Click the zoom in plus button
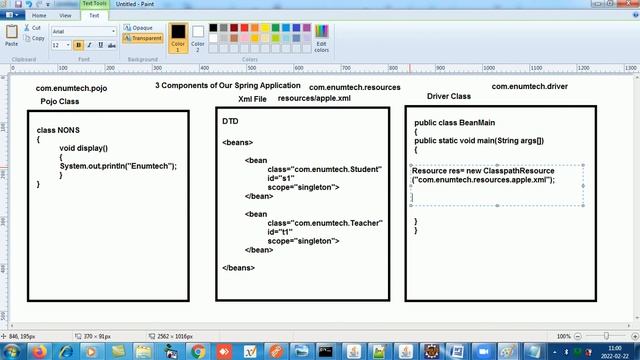The width and height of the screenshot is (640, 360). coord(635,336)
